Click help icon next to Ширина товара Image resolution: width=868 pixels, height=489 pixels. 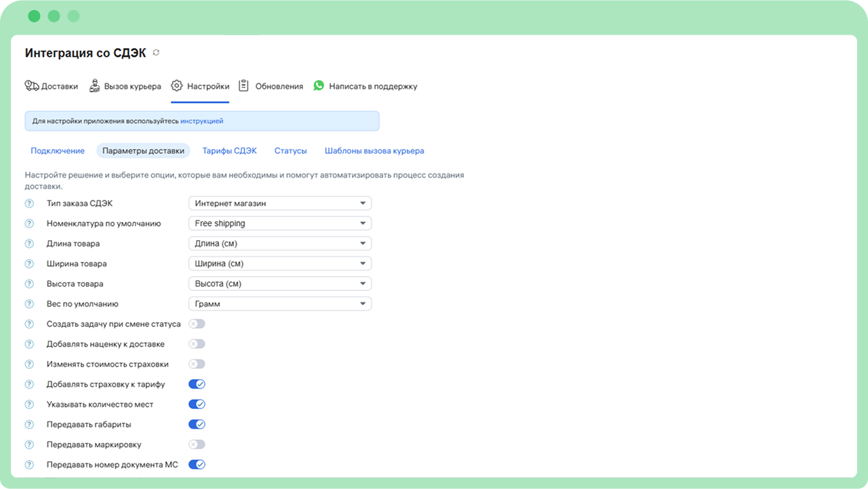pyautogui.click(x=29, y=264)
